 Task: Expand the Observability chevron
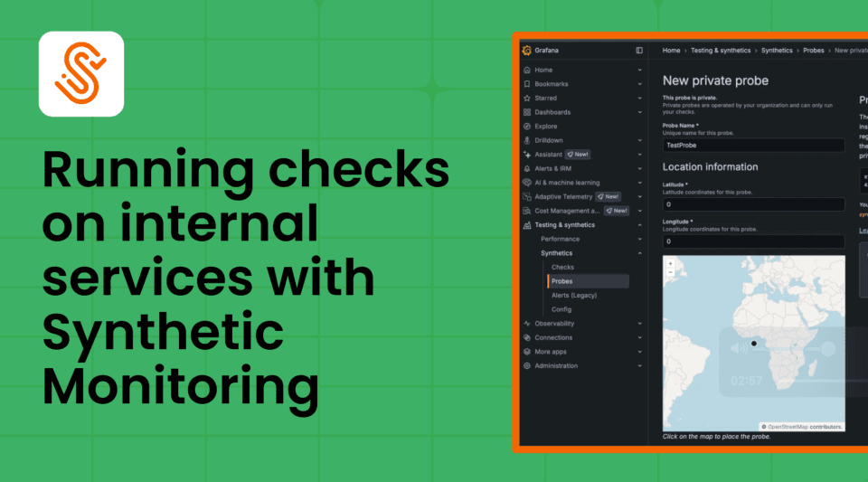(x=640, y=324)
